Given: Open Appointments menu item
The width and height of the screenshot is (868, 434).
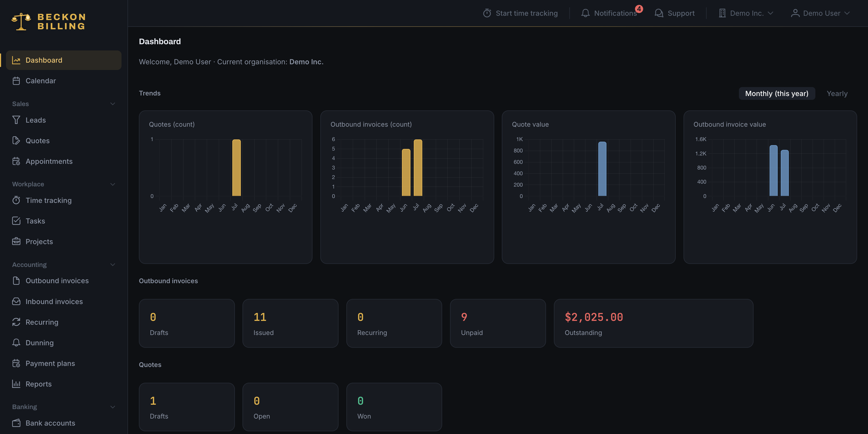Looking at the screenshot, I should [64, 161].
